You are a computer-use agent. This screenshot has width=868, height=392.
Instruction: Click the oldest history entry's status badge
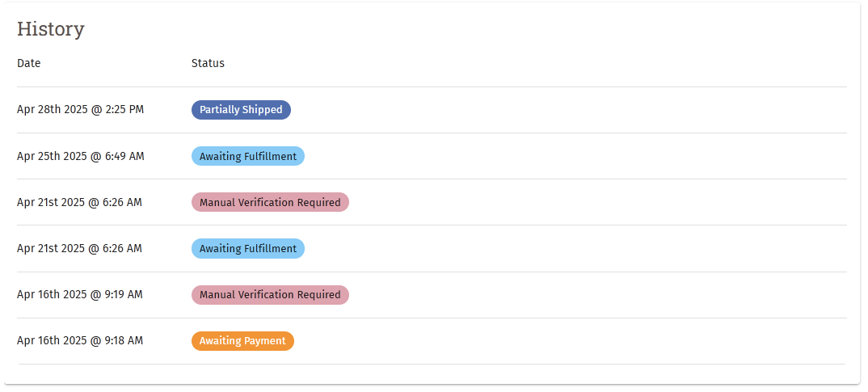tap(242, 341)
